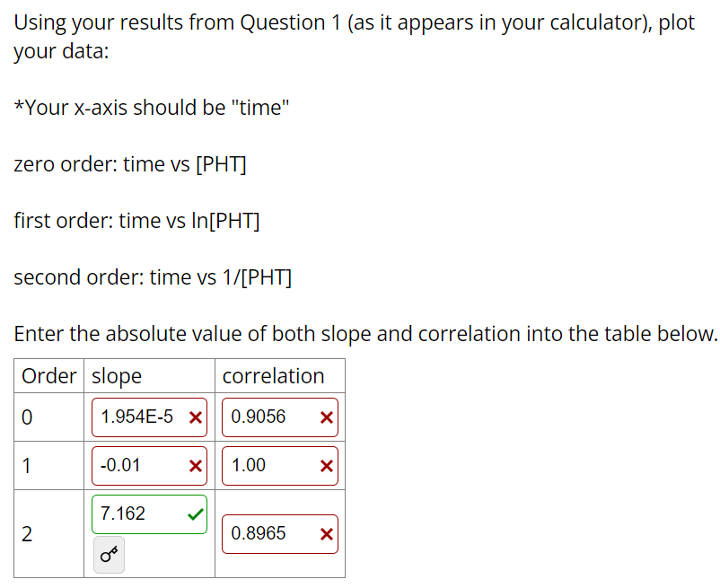
Task: Click the green checkmark beside 7.162
Action: (x=195, y=513)
